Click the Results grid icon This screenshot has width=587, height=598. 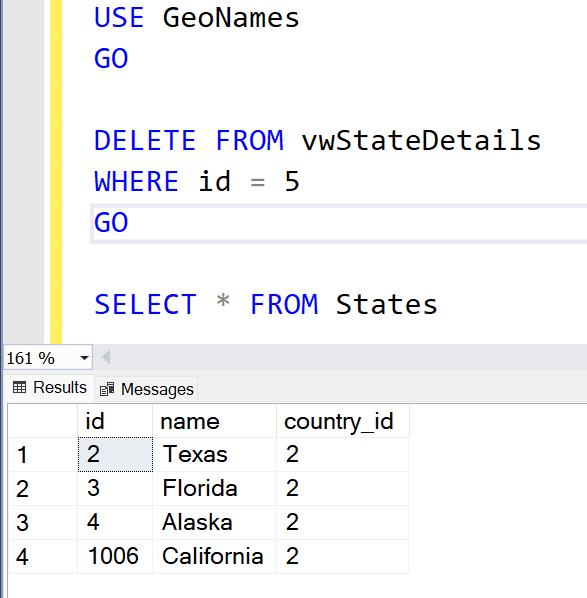click(x=19, y=388)
